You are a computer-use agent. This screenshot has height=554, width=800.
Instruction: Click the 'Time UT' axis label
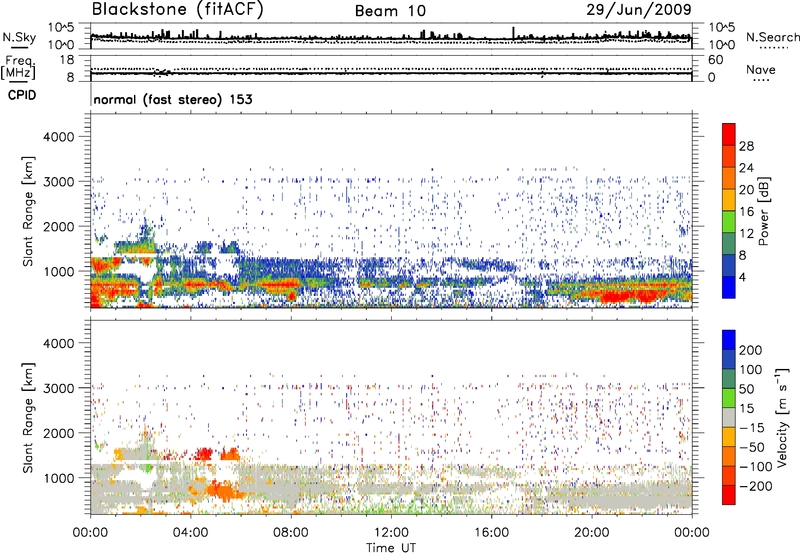[391, 548]
